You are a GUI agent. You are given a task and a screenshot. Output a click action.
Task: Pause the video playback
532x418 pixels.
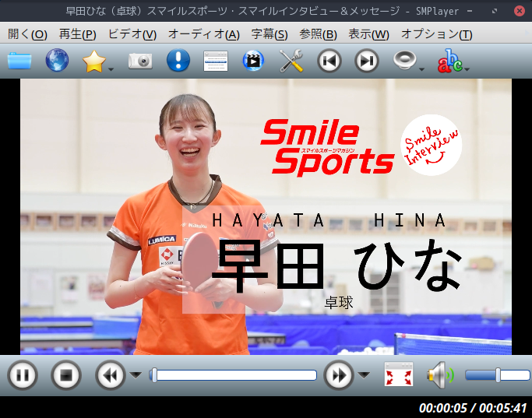(23, 376)
